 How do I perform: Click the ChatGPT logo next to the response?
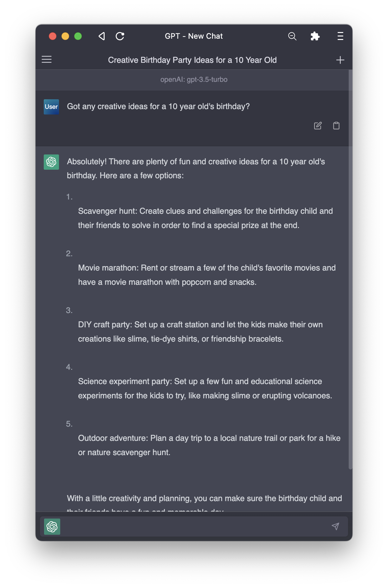51,162
